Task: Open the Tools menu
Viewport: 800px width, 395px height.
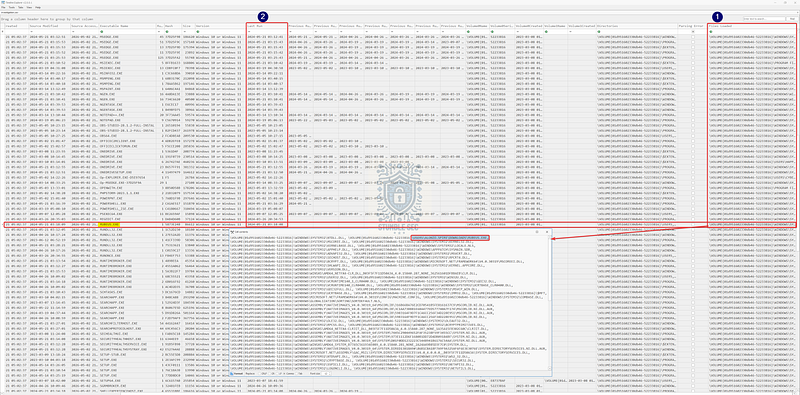Action: click(x=12, y=8)
